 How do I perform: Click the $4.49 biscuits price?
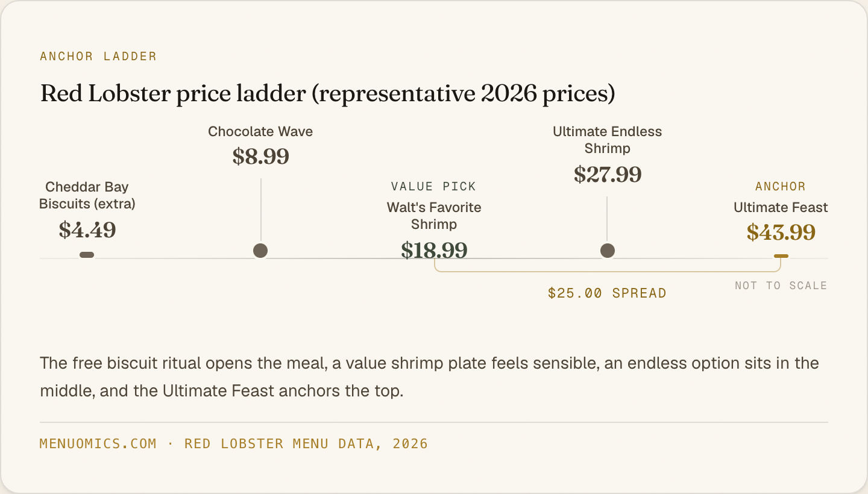[x=87, y=230]
